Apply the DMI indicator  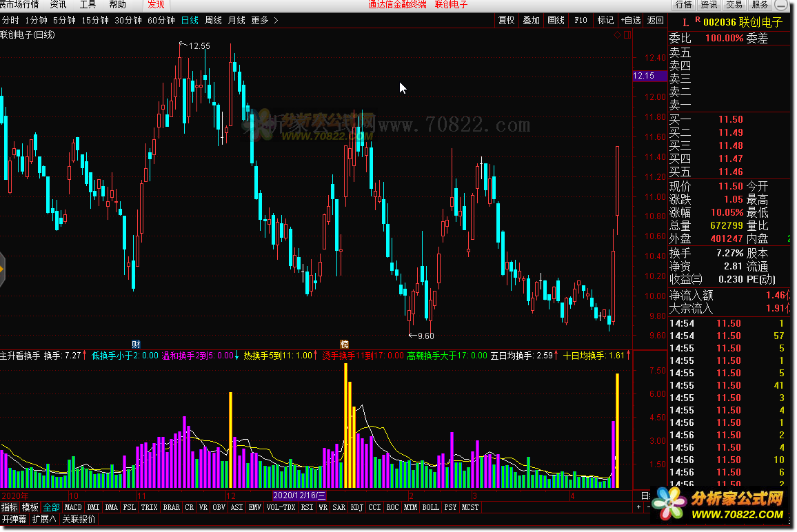coord(93,507)
